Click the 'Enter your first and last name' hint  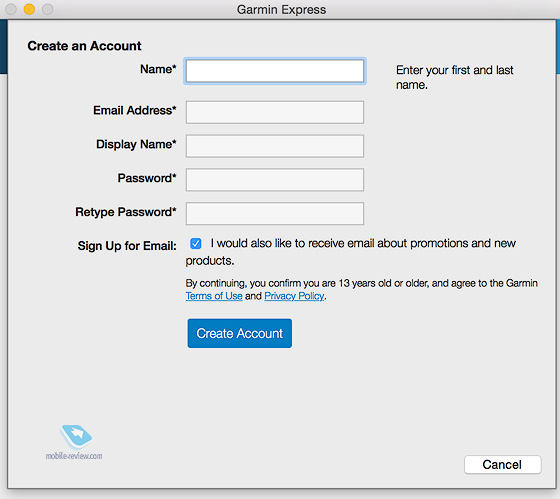click(x=454, y=78)
